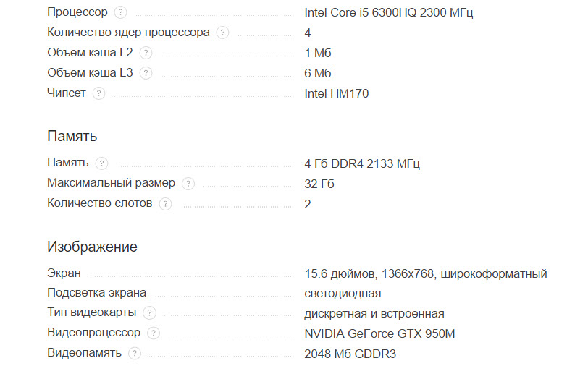Screen dimensions: 588x379
Task: Click the 2048 Мб GDDR3 value
Action: pos(350,354)
